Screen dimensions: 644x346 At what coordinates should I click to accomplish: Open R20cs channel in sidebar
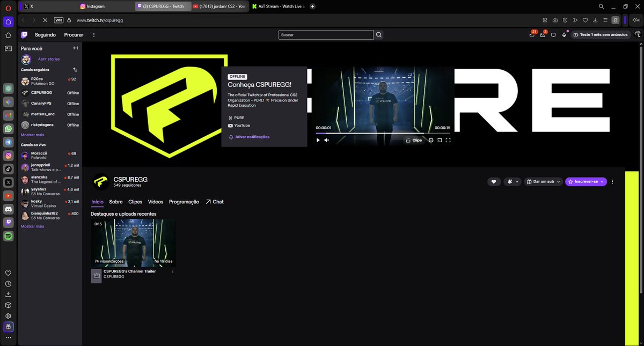click(x=50, y=81)
